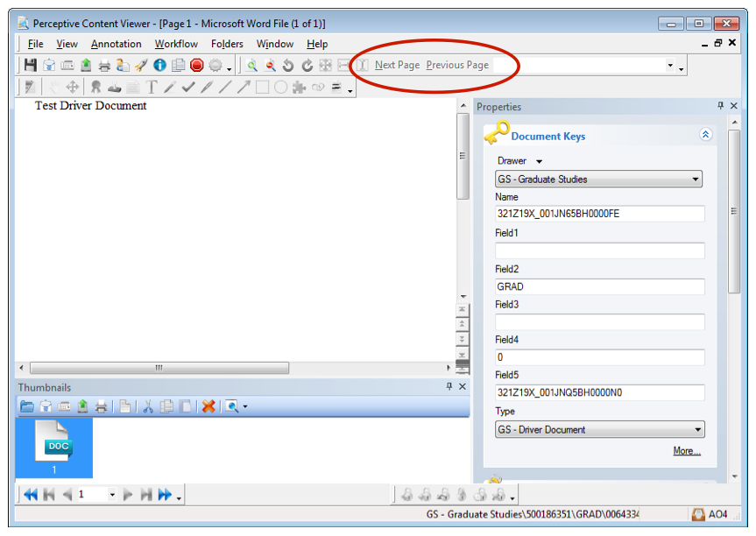756x536 pixels.
Task: Click the scissors cut icon in Thumbnails
Action: pos(148,406)
